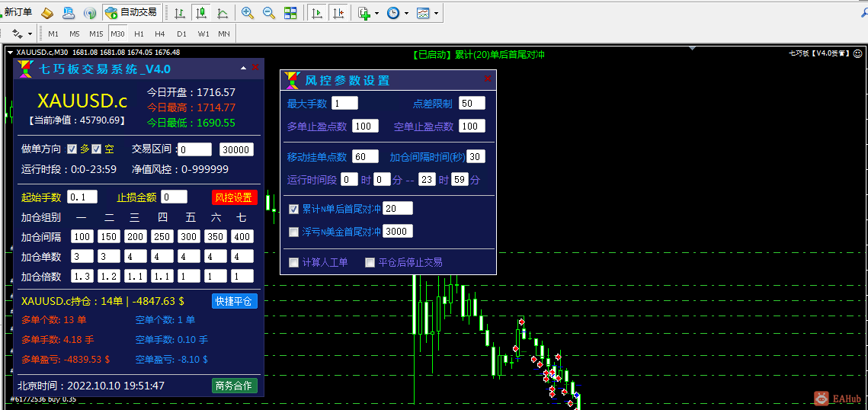Click the 浮亏N美金 value field showing 3000
Viewport: 868px width, 410px height.
pos(398,231)
